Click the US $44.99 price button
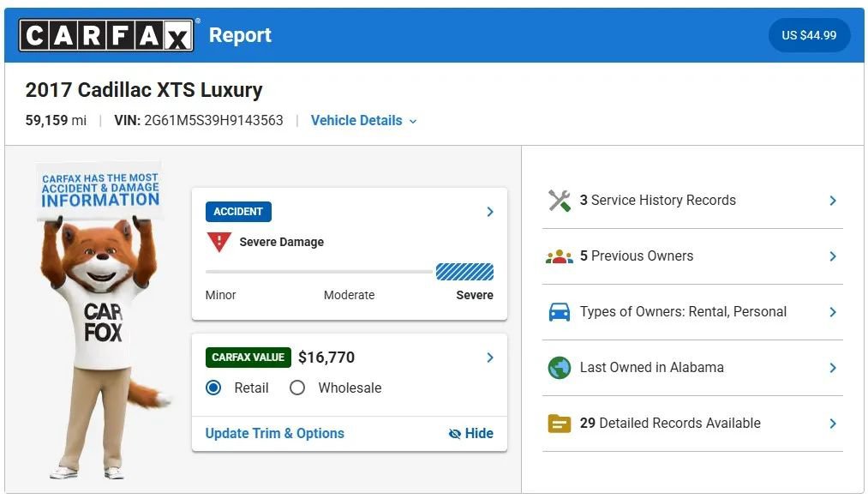 (x=809, y=35)
